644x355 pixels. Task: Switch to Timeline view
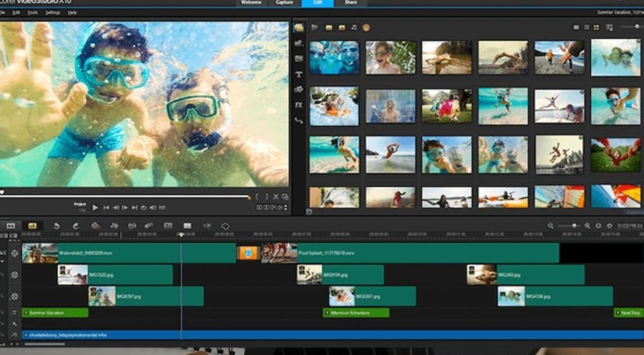coord(32,226)
